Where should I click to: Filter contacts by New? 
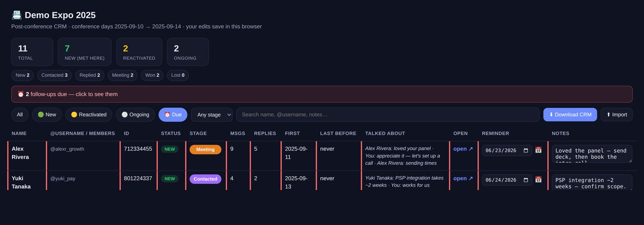tap(47, 115)
